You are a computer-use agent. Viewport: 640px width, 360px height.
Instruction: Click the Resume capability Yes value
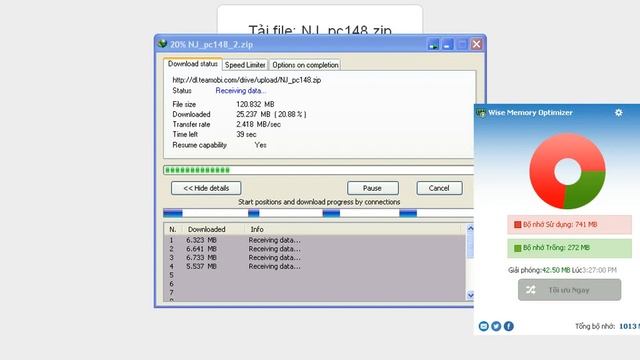click(x=260, y=145)
